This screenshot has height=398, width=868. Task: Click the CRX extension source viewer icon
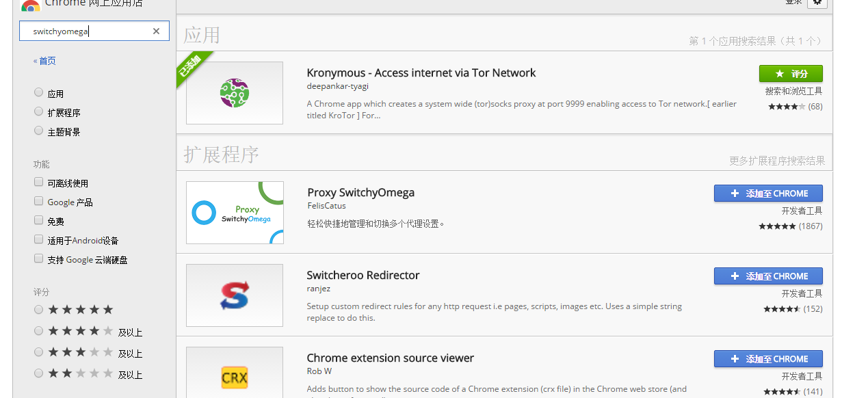coord(235,377)
